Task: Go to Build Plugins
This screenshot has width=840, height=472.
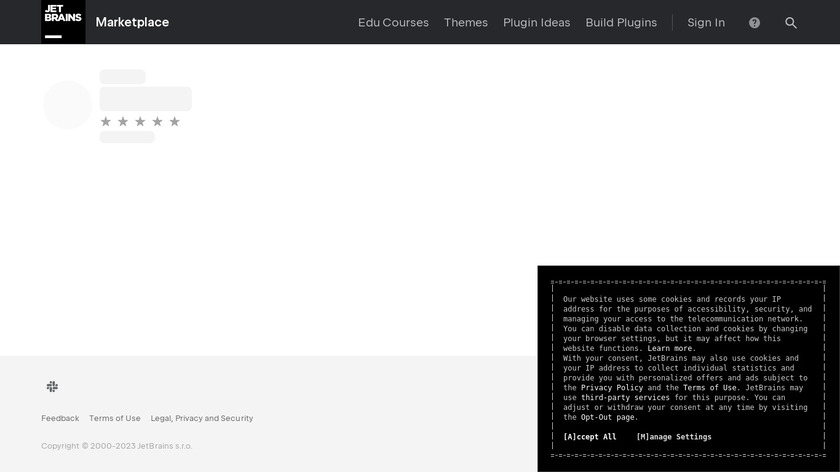Action: point(621,22)
